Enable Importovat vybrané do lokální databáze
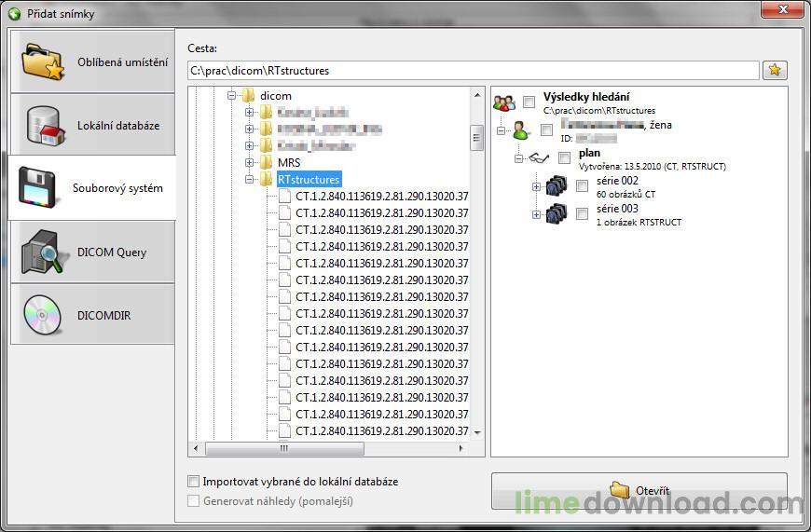 click(x=194, y=482)
